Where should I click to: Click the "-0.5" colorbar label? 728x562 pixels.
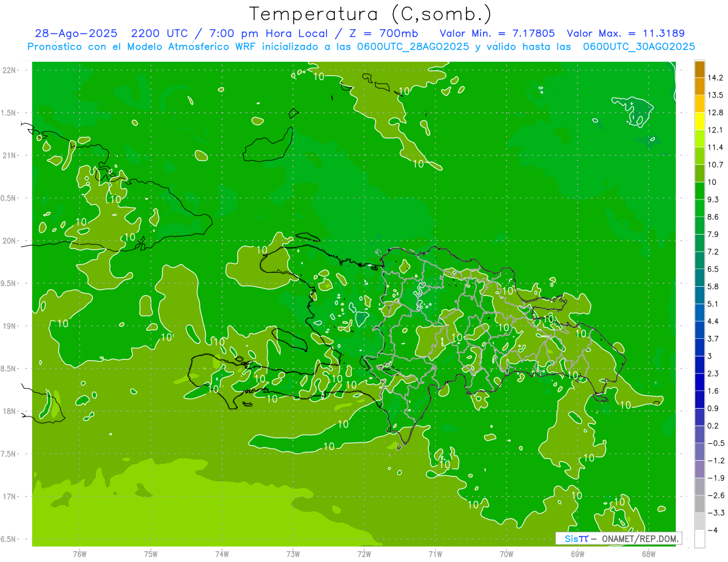(715, 443)
